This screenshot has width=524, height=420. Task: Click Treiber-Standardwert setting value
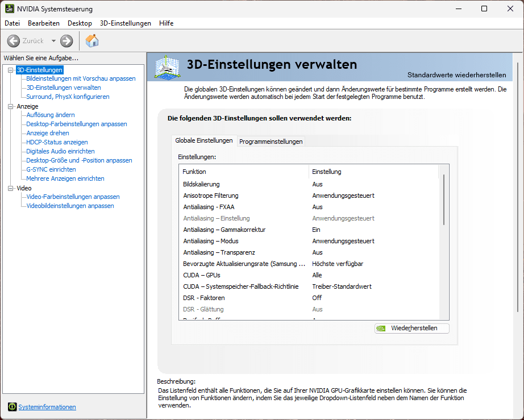(342, 286)
